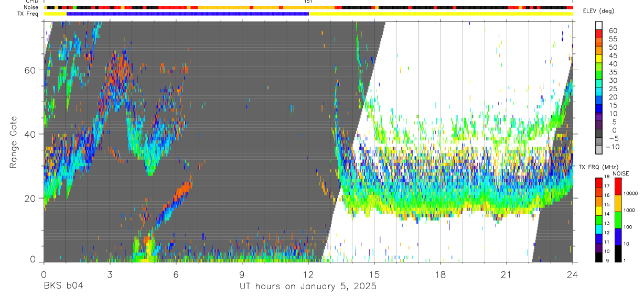Pick the black 1–10 segment of the NOISE colorbar
Viewport: 644px width, 297px height.
pos(617,254)
